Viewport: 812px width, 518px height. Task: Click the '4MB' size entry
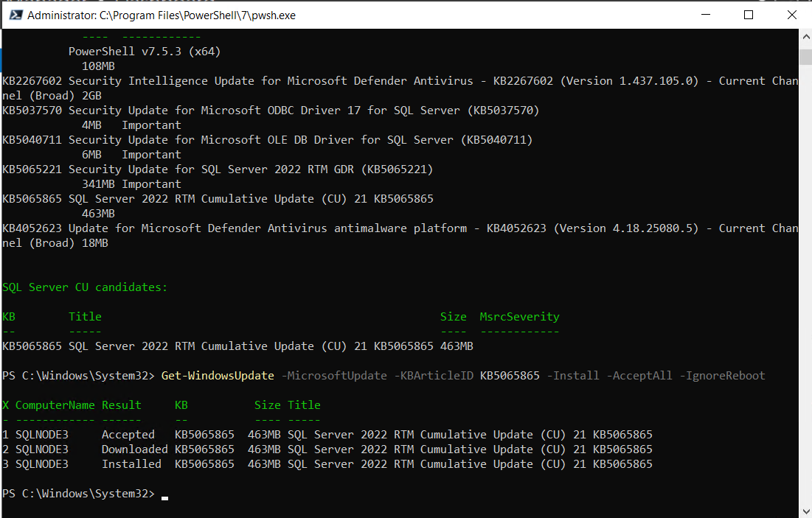pyautogui.click(x=91, y=125)
